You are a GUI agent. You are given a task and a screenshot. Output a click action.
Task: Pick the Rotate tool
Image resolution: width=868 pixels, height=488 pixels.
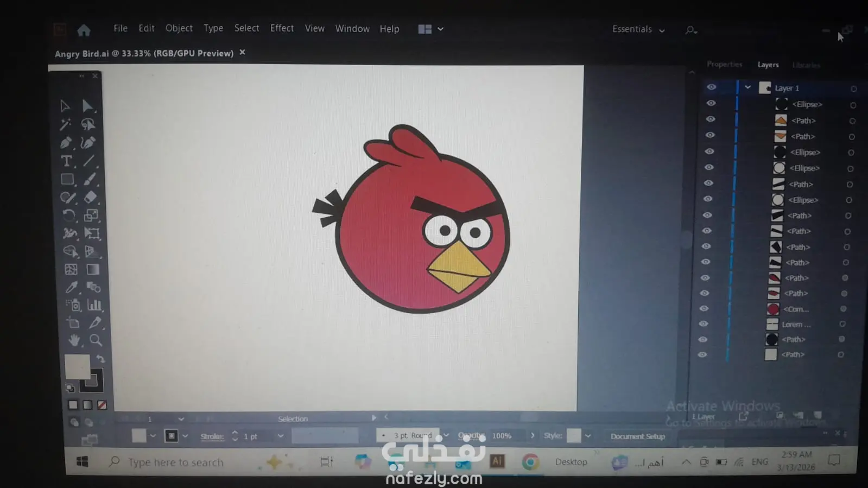[x=68, y=216]
